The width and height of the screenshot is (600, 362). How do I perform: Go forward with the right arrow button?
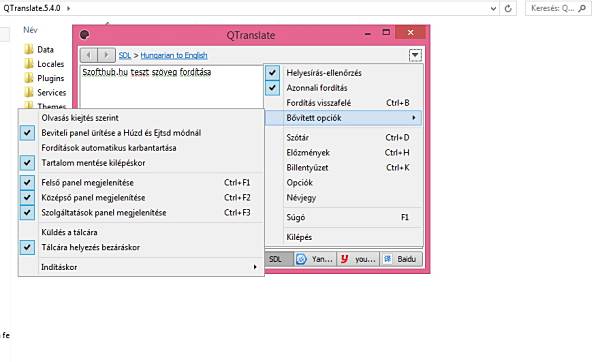coord(106,55)
